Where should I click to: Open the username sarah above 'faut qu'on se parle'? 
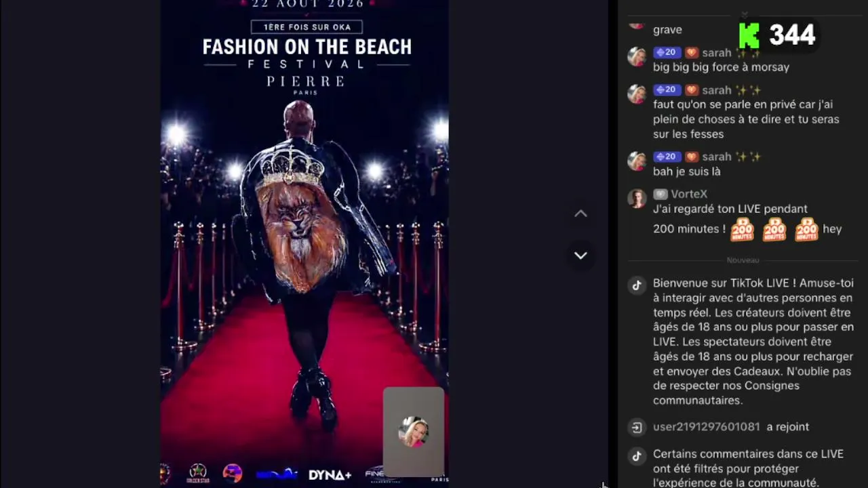click(x=716, y=89)
